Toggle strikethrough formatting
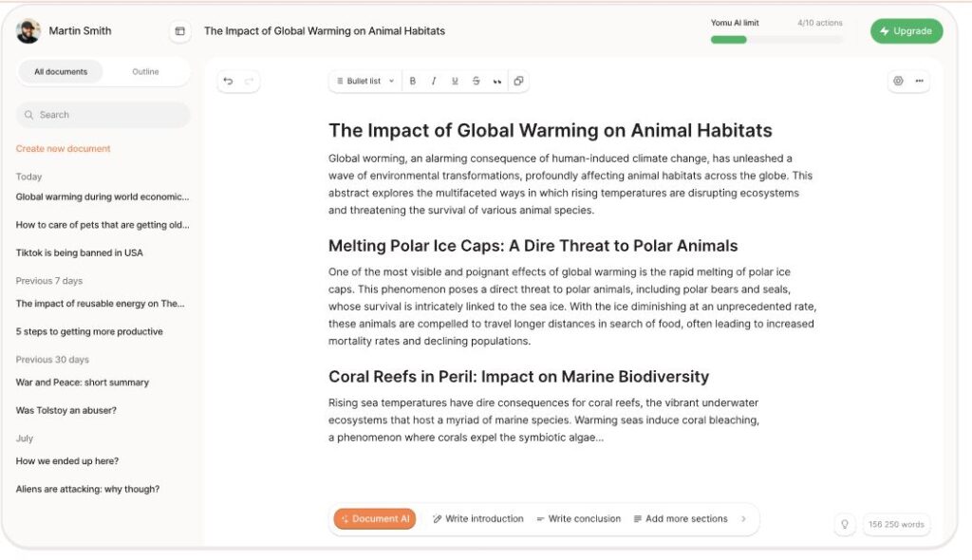The width and height of the screenshot is (972, 560). [476, 82]
